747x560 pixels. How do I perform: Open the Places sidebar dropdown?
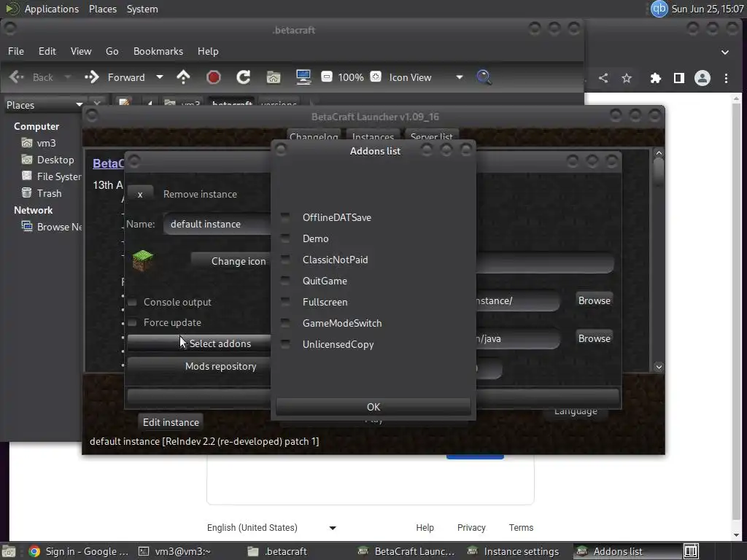(44, 105)
